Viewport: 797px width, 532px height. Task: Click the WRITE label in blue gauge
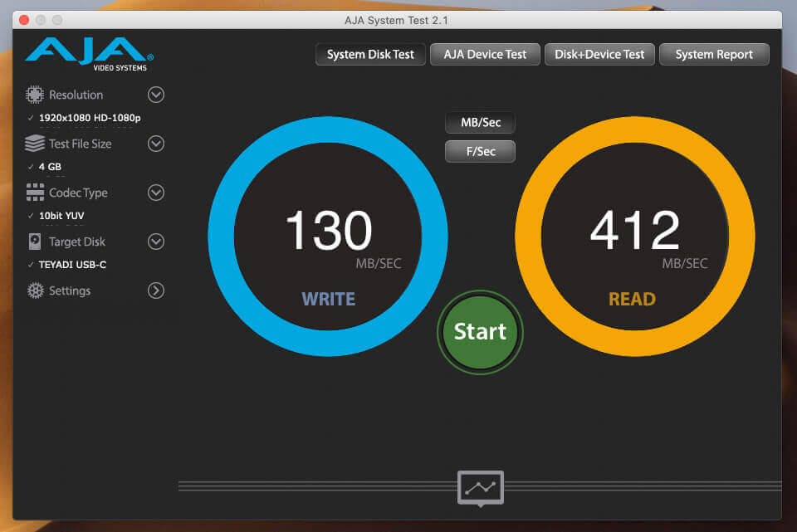pyautogui.click(x=329, y=299)
